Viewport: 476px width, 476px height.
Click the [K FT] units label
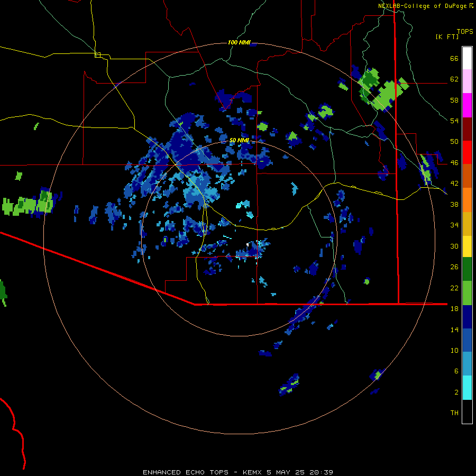(x=447, y=37)
